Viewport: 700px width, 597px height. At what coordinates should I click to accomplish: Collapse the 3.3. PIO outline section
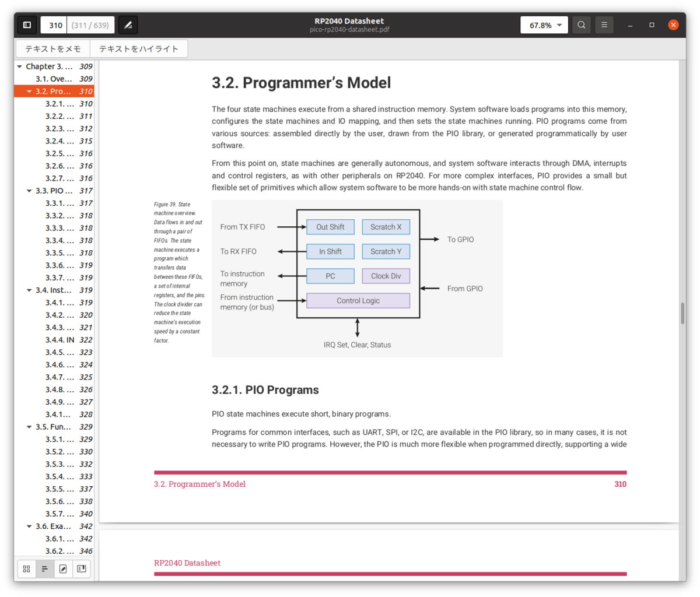tap(29, 191)
